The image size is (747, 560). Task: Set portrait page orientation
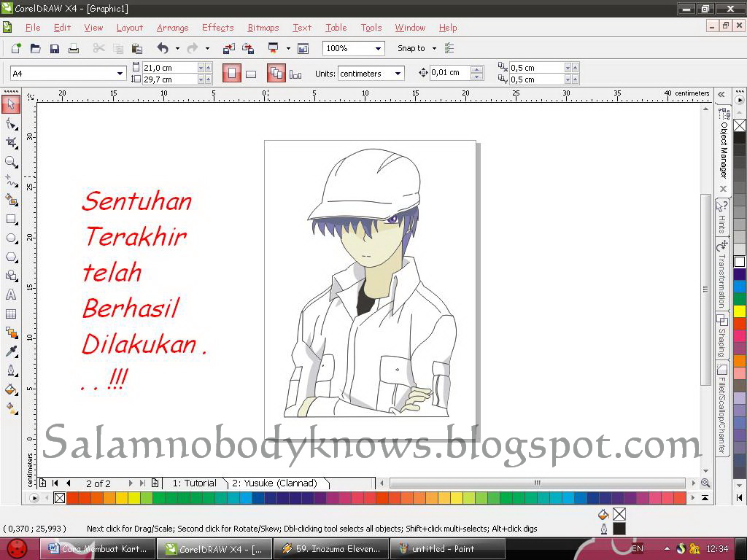[231, 74]
